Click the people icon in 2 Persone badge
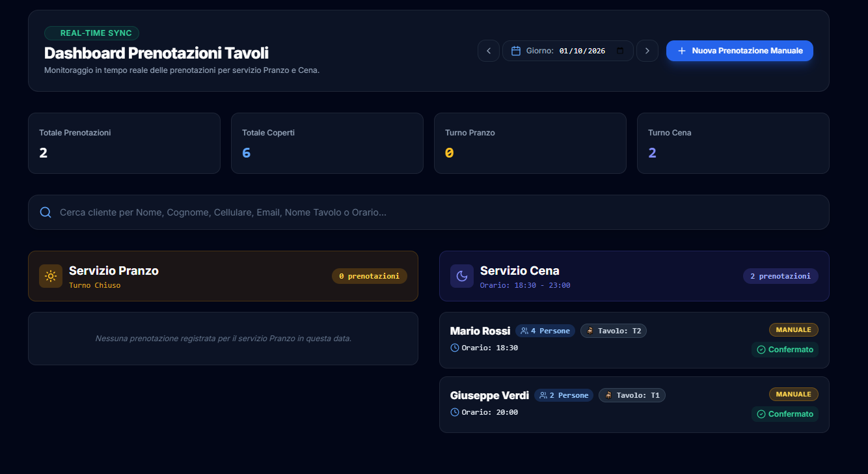868x474 pixels. coord(543,395)
